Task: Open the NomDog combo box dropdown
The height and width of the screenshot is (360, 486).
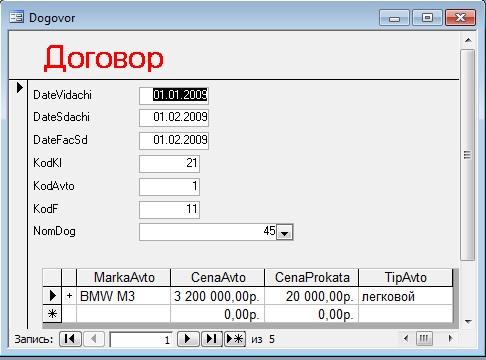Action: [284, 232]
